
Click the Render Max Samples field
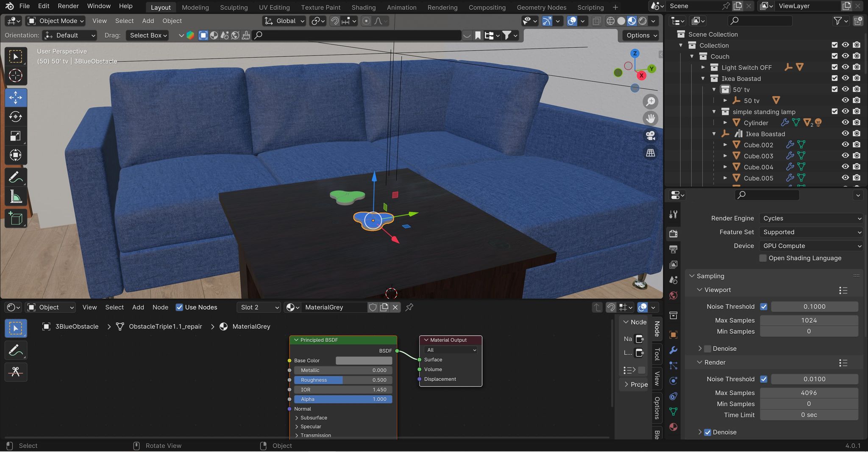coord(809,393)
